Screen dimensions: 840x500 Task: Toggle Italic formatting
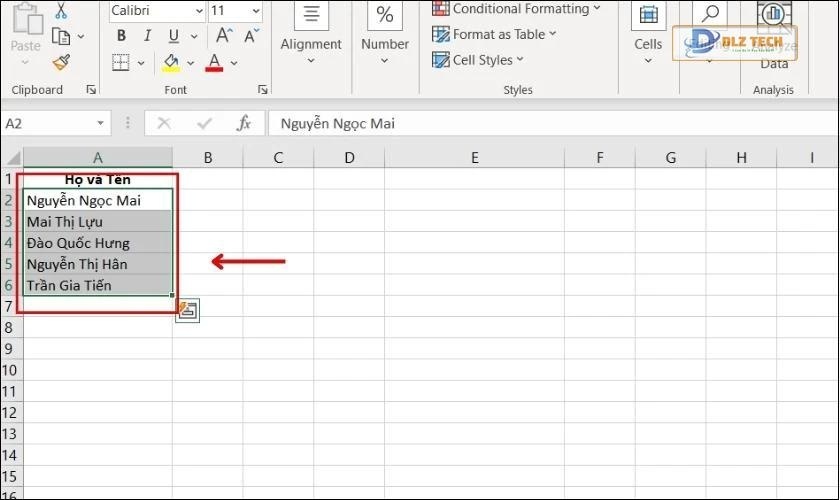tap(147, 36)
